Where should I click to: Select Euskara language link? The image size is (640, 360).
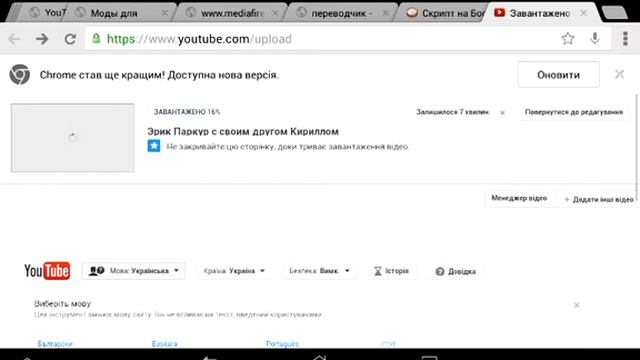click(164, 344)
